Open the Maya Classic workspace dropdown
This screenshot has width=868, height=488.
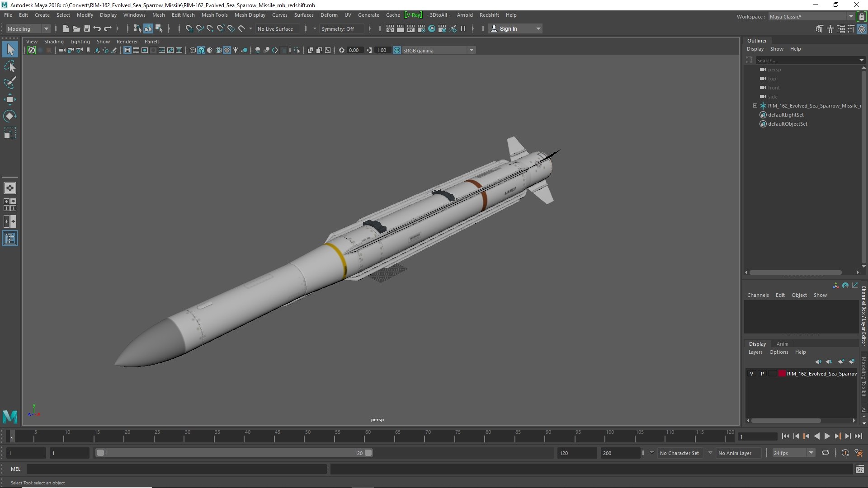(x=811, y=17)
